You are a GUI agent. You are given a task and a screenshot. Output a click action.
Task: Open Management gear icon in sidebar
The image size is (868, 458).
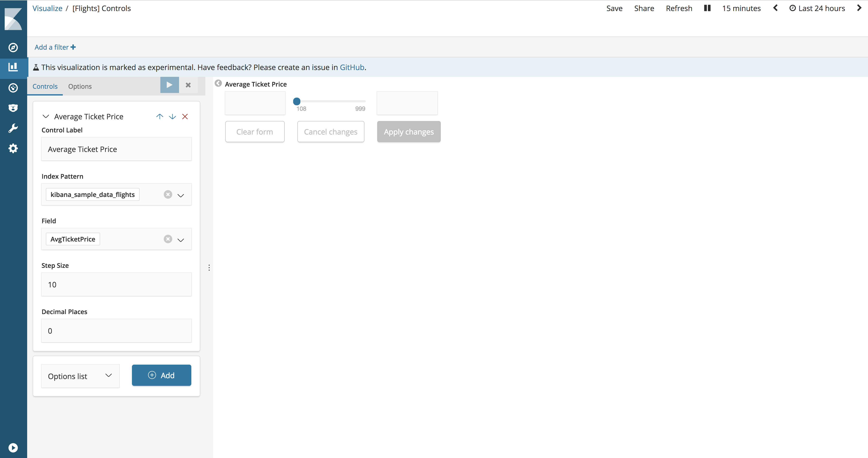click(x=13, y=148)
